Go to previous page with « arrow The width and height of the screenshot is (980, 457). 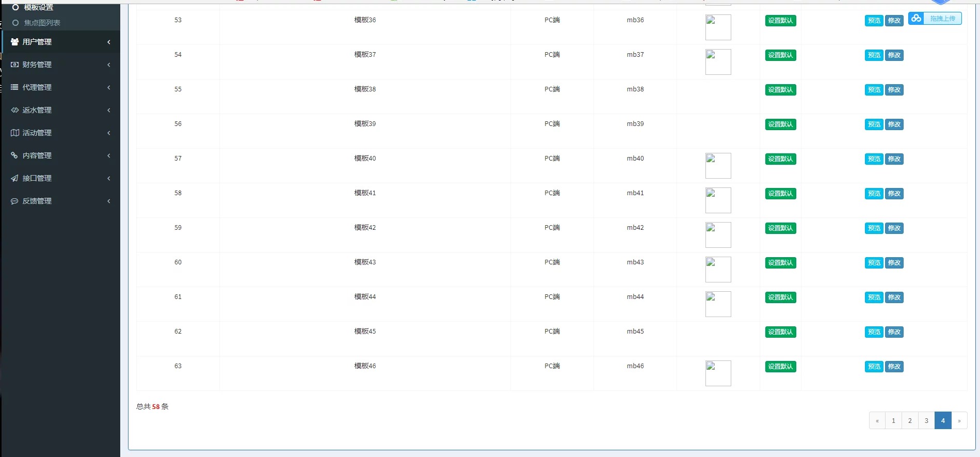[877, 420]
